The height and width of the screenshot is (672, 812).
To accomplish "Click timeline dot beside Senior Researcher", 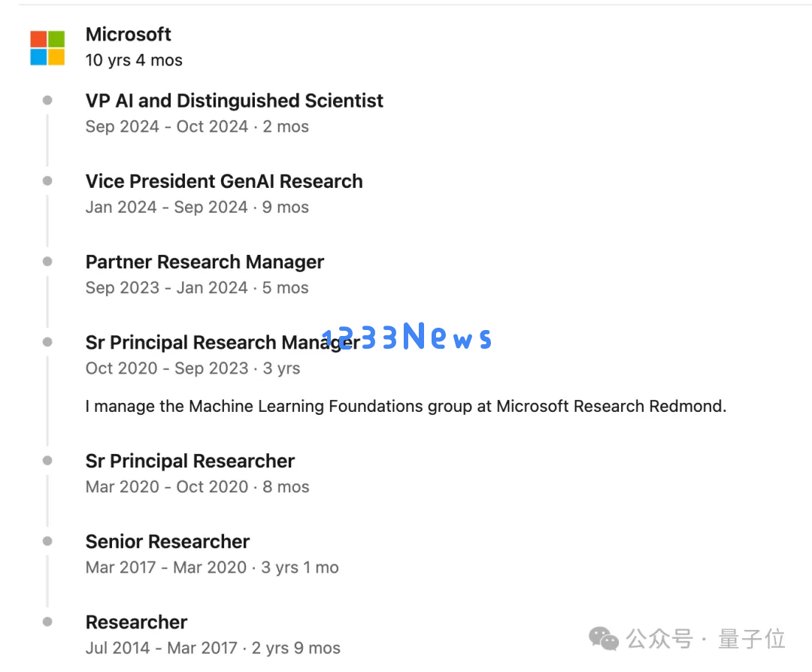I will point(47,541).
